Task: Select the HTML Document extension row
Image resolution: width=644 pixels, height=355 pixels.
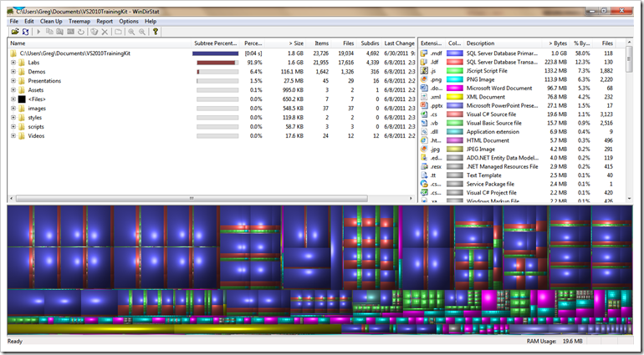Action: tap(522, 140)
